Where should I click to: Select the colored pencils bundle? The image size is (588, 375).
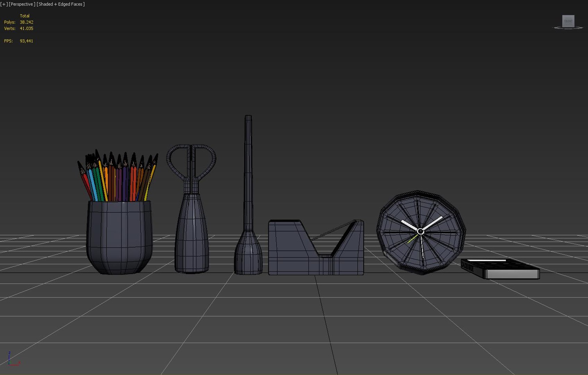[x=117, y=176]
